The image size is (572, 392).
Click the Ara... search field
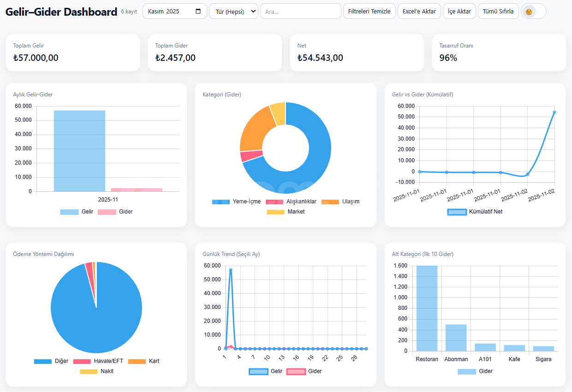pyautogui.click(x=300, y=11)
